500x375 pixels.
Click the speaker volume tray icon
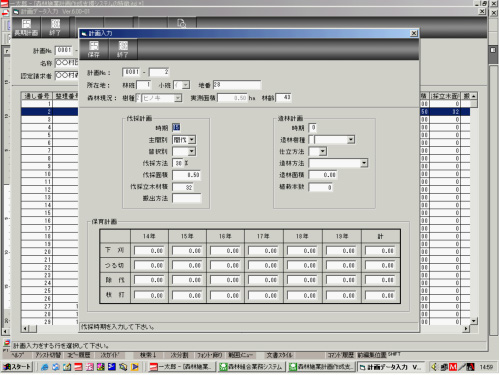click(x=434, y=367)
